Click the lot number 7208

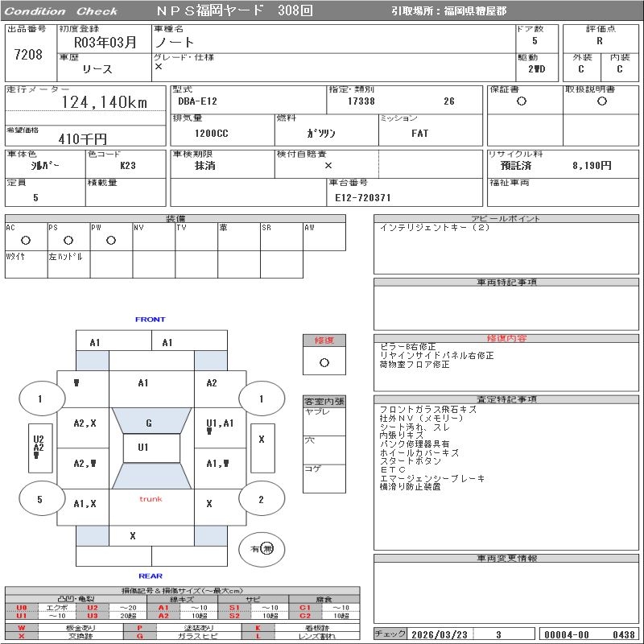(29, 55)
